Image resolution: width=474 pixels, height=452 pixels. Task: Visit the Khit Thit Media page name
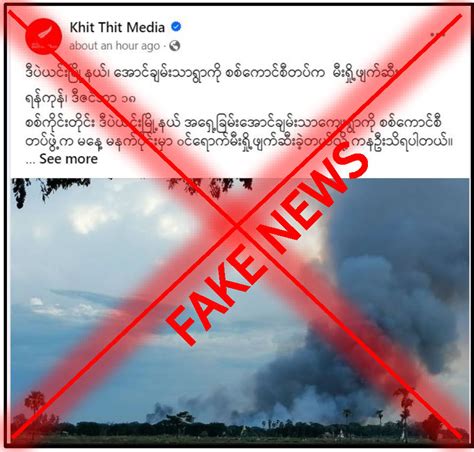pos(117,27)
